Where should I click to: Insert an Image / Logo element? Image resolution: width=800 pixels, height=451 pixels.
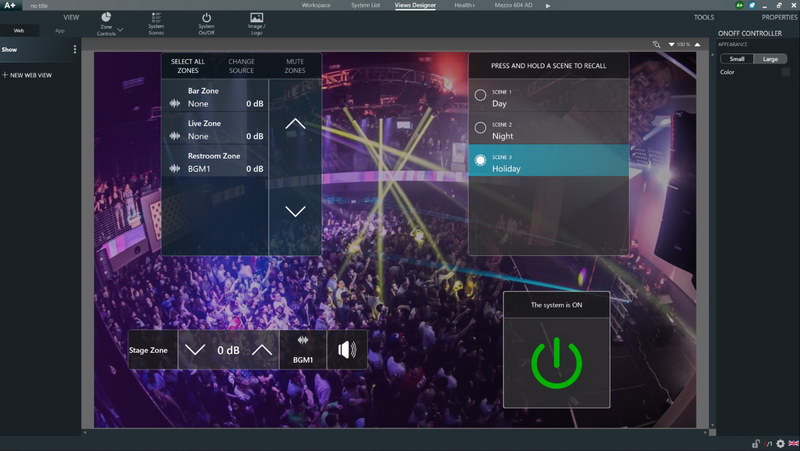coord(257,24)
